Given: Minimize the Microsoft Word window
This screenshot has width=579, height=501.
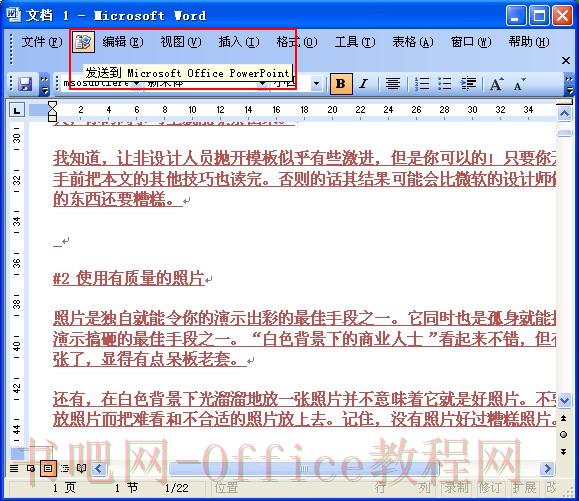Looking at the screenshot, I should tap(516, 16).
